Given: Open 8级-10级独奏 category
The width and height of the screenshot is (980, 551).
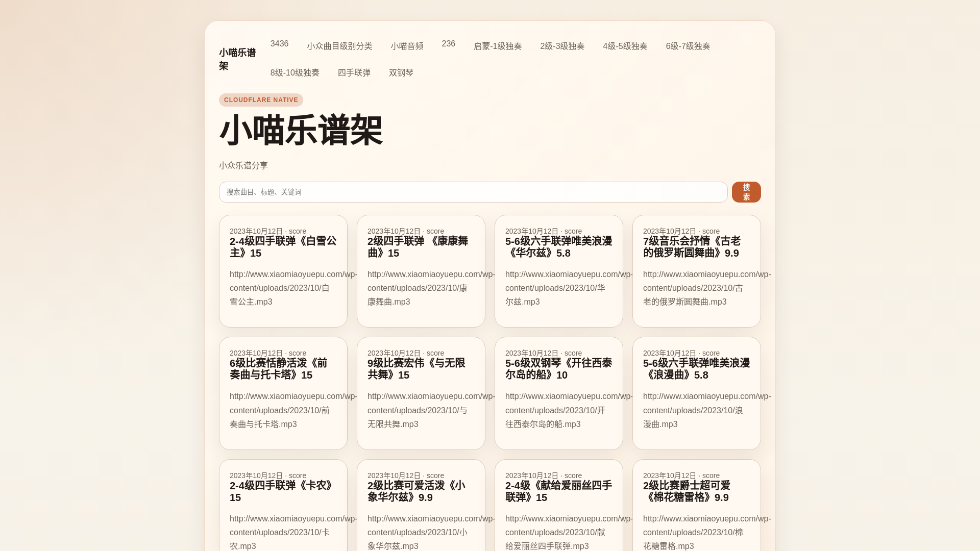Looking at the screenshot, I should [x=295, y=73].
